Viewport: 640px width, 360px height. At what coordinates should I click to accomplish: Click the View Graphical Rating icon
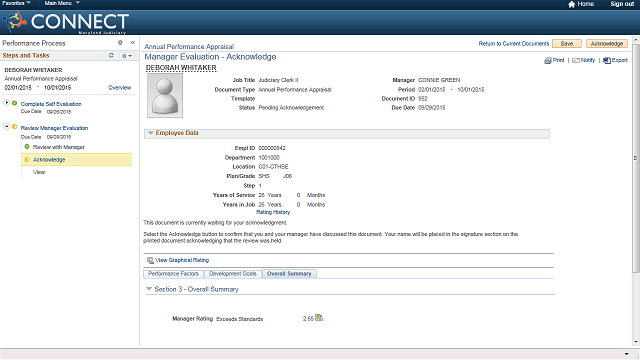pyautogui.click(x=150, y=260)
